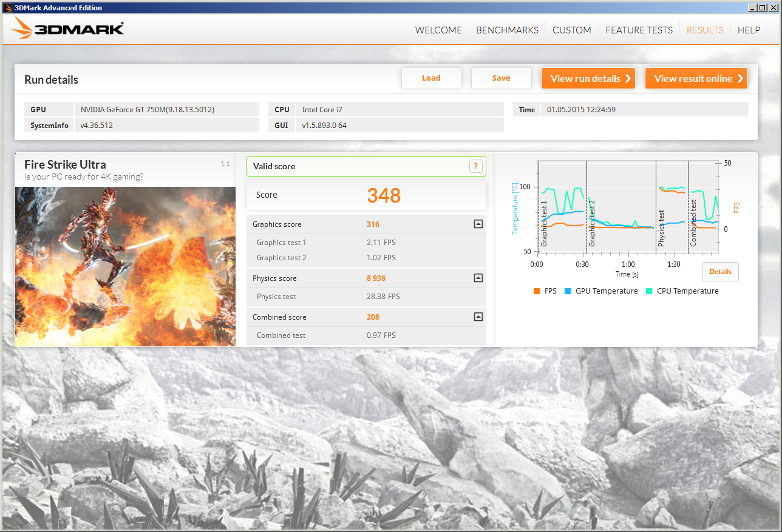782x532 pixels.
Task: Open the Welcome tab
Action: pos(438,30)
